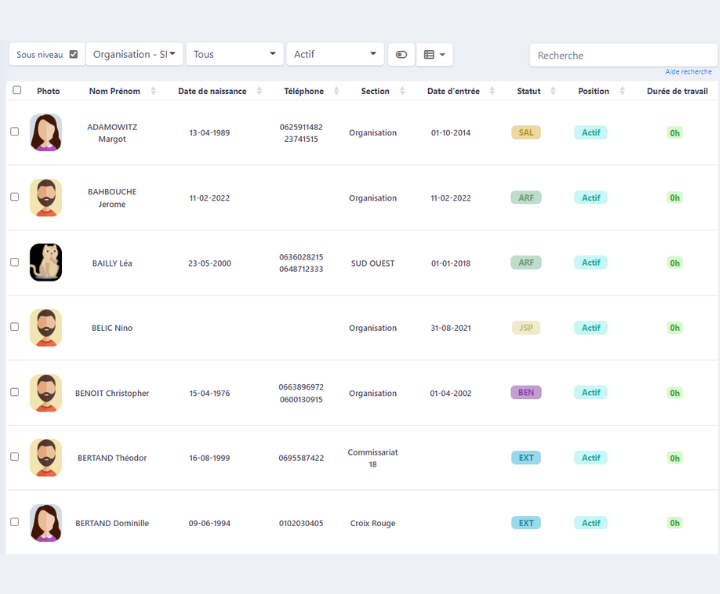Select the BAILLY Léa row checkbox
Screen dimensions: 720x594
click(15, 262)
